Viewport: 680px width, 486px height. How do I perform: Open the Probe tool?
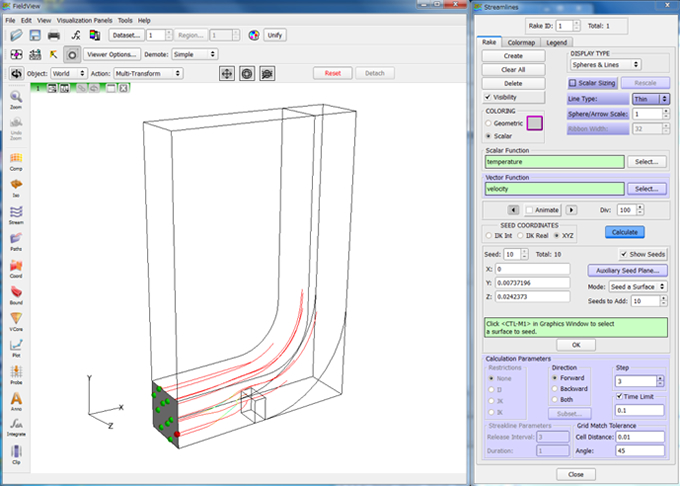coord(17,374)
